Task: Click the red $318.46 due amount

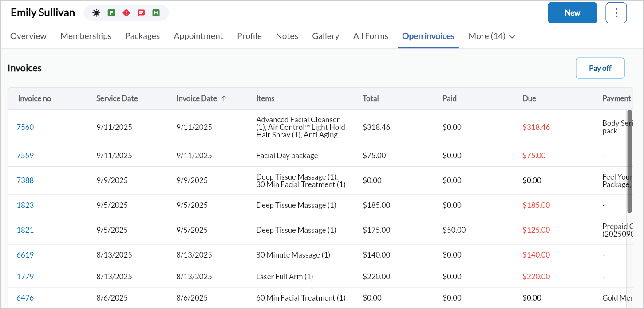Action: pyautogui.click(x=536, y=127)
